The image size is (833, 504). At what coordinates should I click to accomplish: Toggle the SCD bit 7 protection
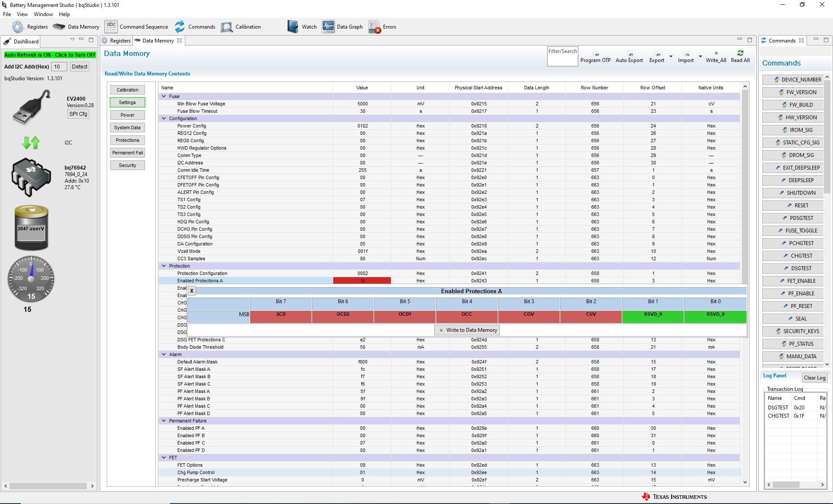tap(281, 316)
